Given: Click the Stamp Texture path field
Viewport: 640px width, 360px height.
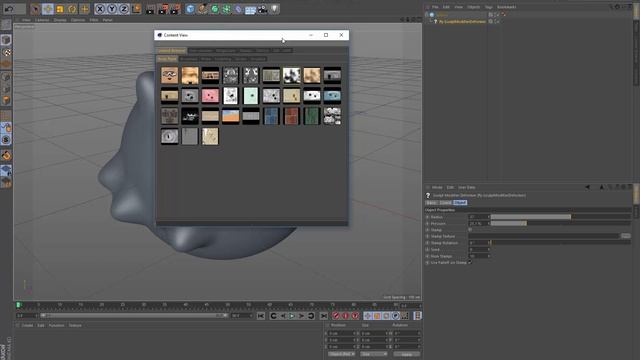Looking at the screenshot, I should [544, 236].
